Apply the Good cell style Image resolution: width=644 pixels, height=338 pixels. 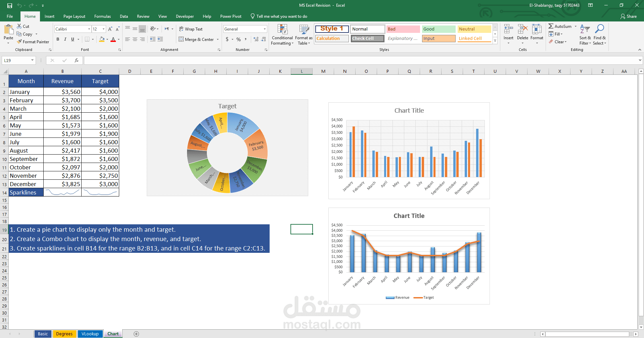pos(439,29)
